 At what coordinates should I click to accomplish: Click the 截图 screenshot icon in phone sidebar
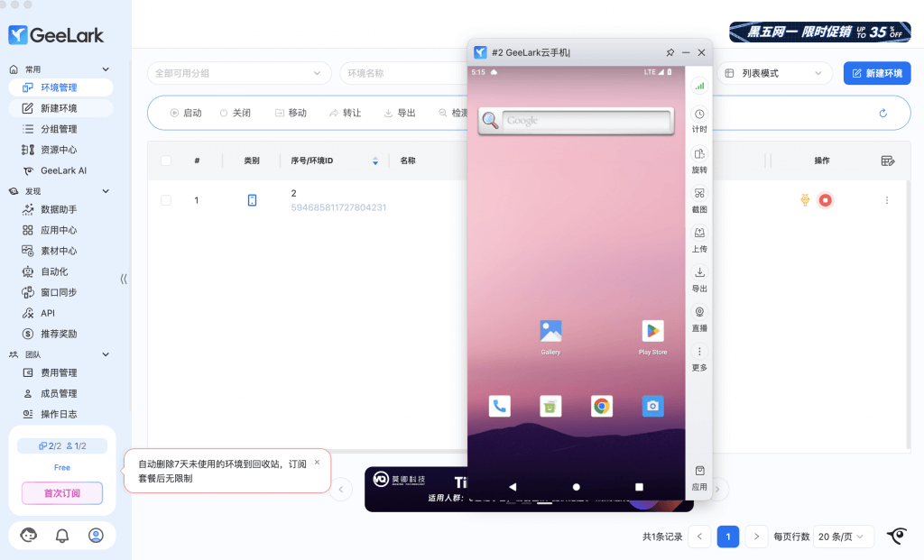click(699, 194)
